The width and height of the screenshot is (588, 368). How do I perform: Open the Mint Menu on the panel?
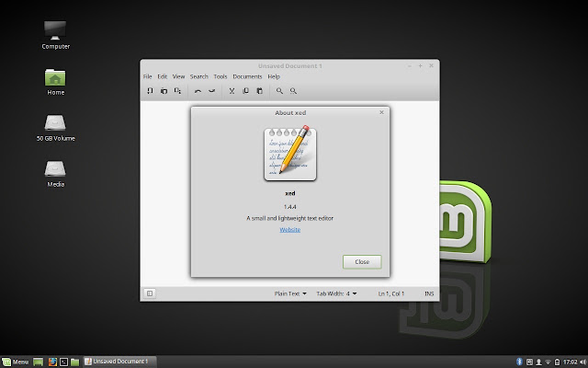16,362
